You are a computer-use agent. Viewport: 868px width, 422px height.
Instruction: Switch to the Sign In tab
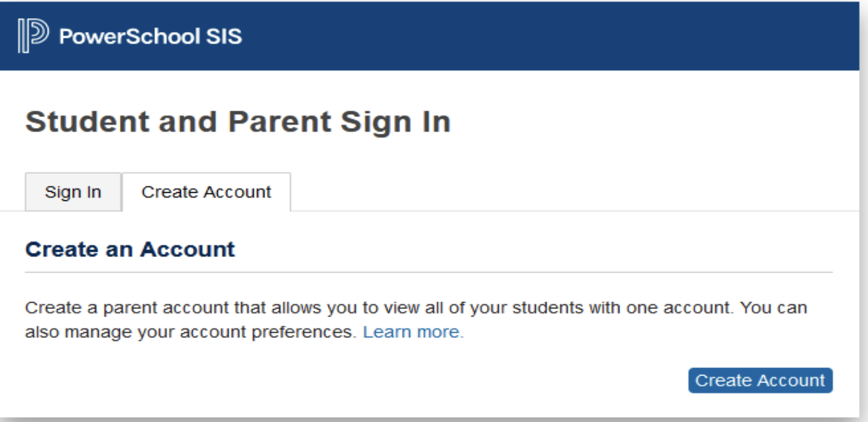[73, 192]
